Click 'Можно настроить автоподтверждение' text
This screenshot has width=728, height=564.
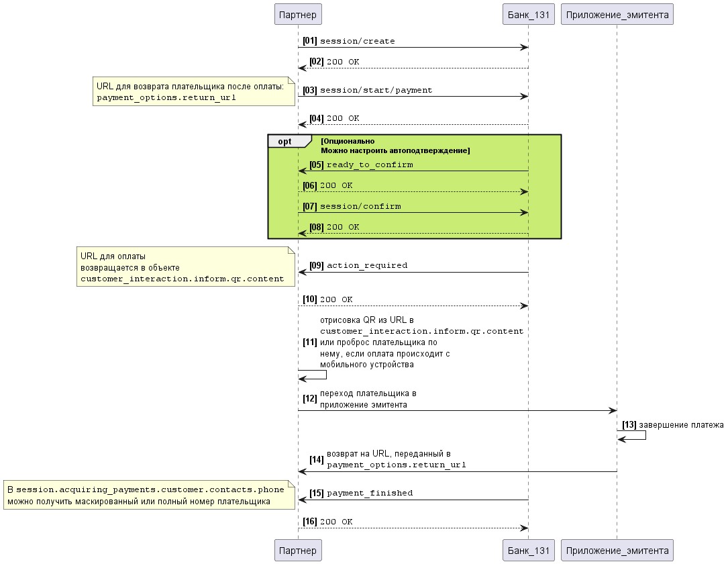tap(395, 150)
